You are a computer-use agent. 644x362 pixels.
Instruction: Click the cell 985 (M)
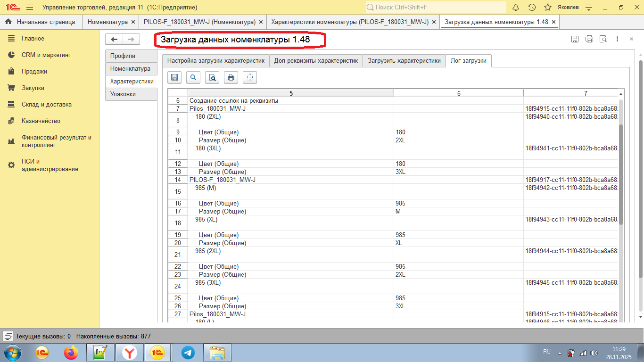pyautogui.click(x=291, y=192)
